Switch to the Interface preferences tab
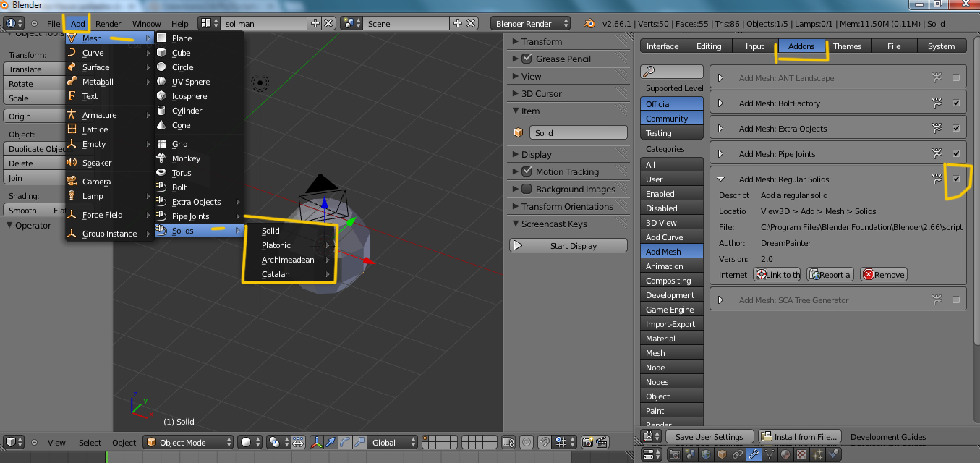Screen dimensions: 980x463 662,46
